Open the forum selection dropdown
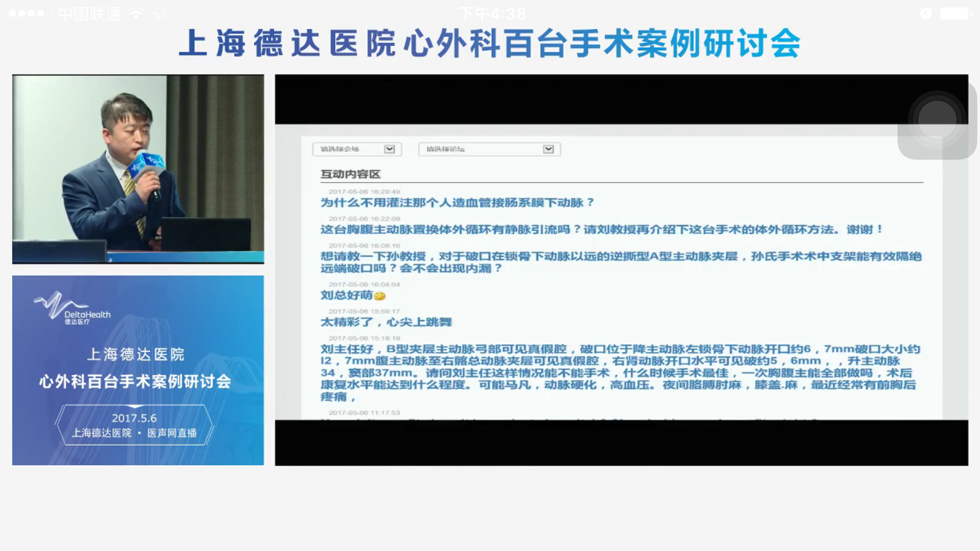 pyautogui.click(x=489, y=149)
